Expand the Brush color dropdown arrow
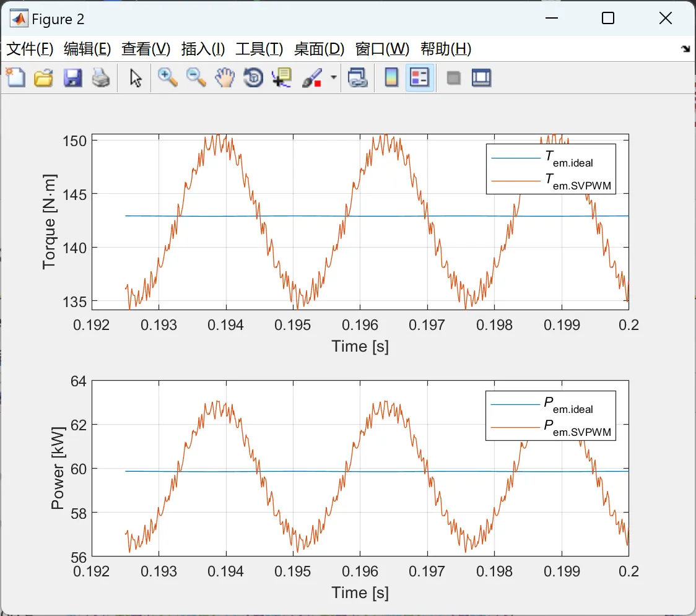The image size is (696, 616). click(333, 77)
